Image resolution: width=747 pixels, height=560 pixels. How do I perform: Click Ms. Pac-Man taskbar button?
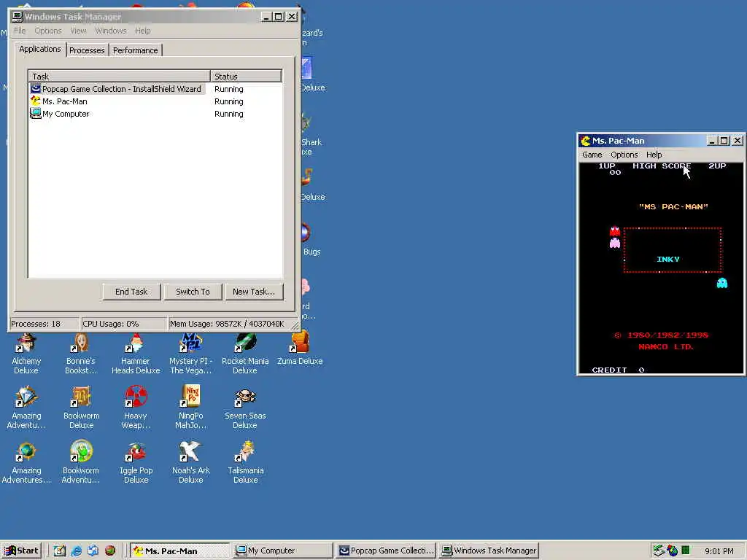(180, 551)
